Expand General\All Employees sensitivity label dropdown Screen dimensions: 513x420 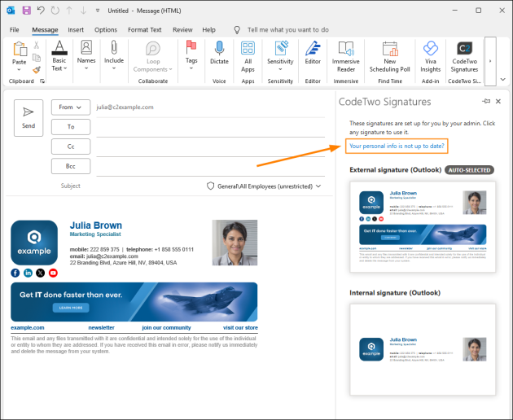tap(264, 186)
